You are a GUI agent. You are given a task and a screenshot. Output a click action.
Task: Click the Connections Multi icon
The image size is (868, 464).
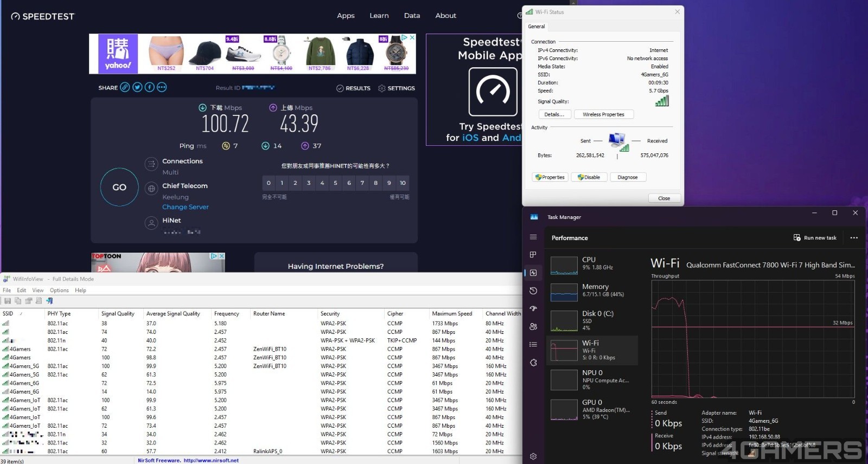click(151, 164)
